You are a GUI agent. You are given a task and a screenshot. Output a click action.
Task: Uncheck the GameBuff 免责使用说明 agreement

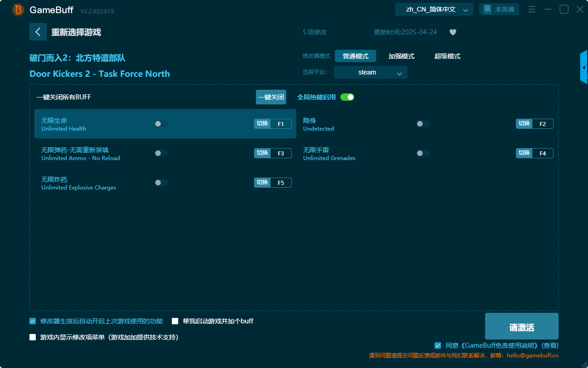pyautogui.click(x=437, y=345)
